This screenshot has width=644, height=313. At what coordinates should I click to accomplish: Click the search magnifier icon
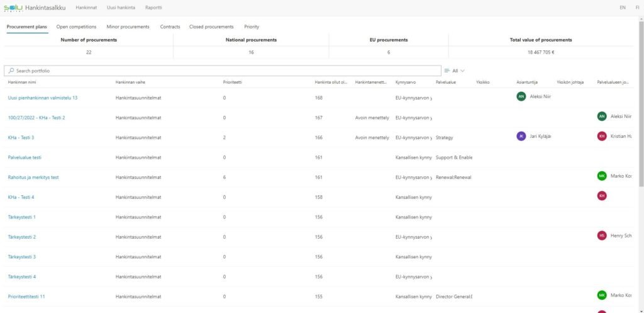pos(11,71)
